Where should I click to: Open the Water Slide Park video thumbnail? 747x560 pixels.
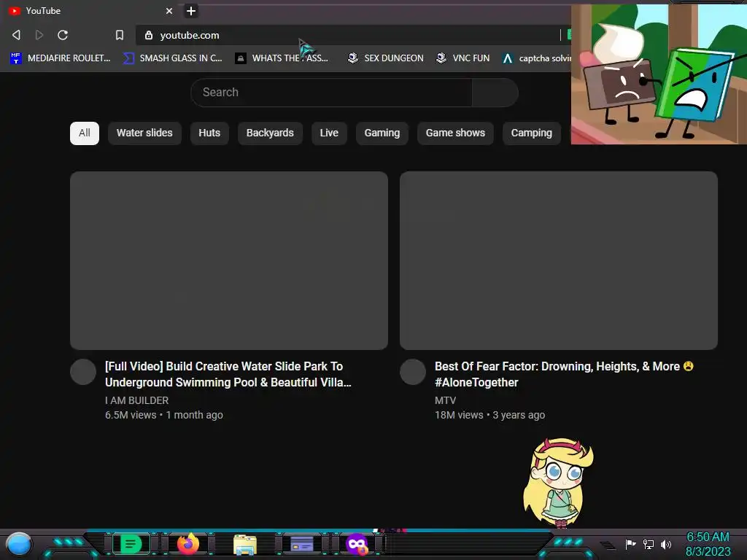pyautogui.click(x=228, y=260)
